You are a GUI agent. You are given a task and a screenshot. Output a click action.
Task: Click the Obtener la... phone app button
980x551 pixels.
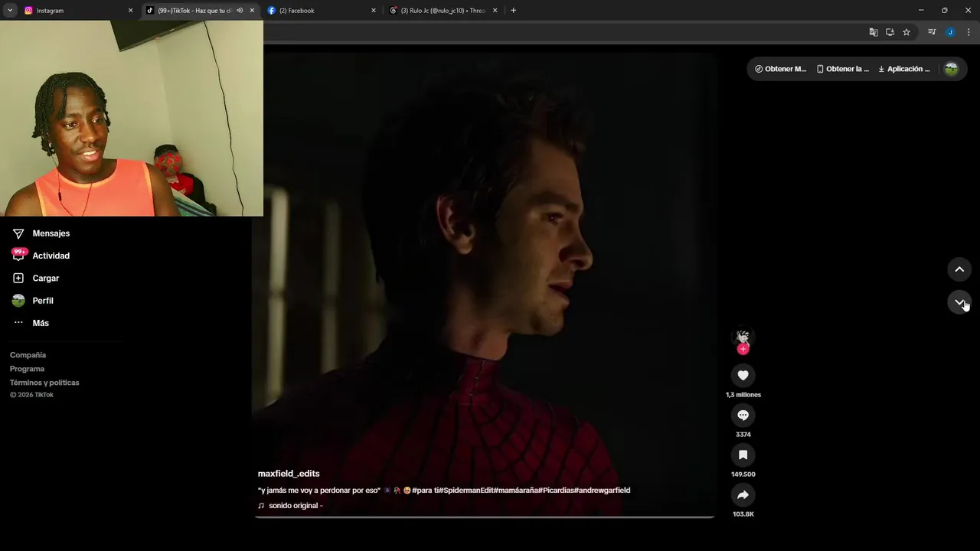[842, 69]
